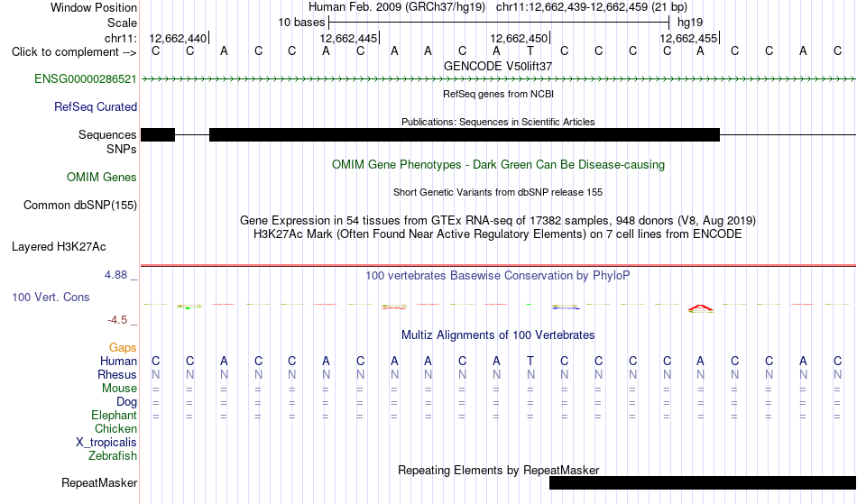857x504 pixels.
Task: Open the GENCODE V50lift37 track title
Action: (498, 66)
